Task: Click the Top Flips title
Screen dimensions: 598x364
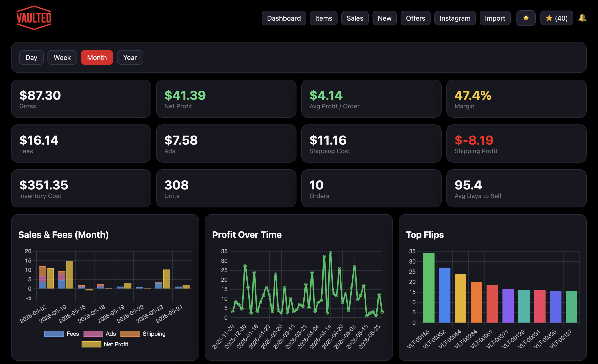Action: coord(425,235)
